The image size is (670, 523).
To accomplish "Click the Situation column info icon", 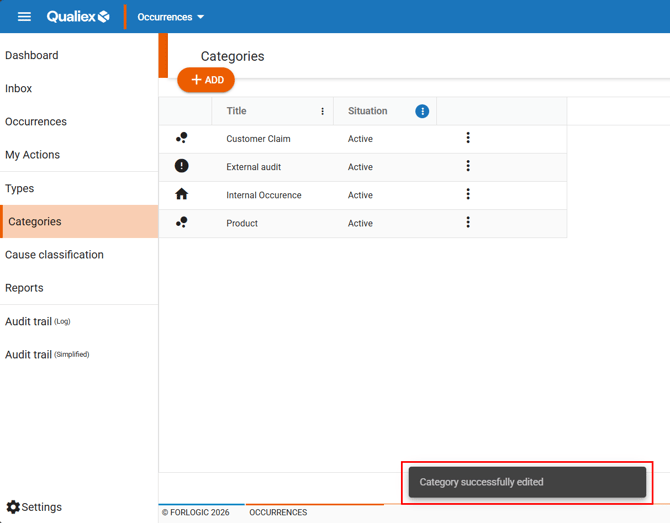I will (x=422, y=111).
